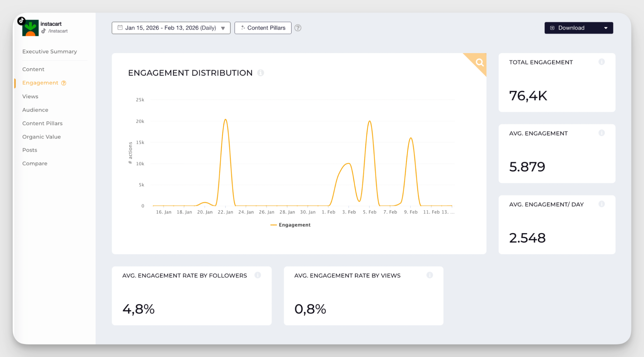The width and height of the screenshot is (644, 357).
Task: Switch to the Views section
Action: pyautogui.click(x=30, y=96)
